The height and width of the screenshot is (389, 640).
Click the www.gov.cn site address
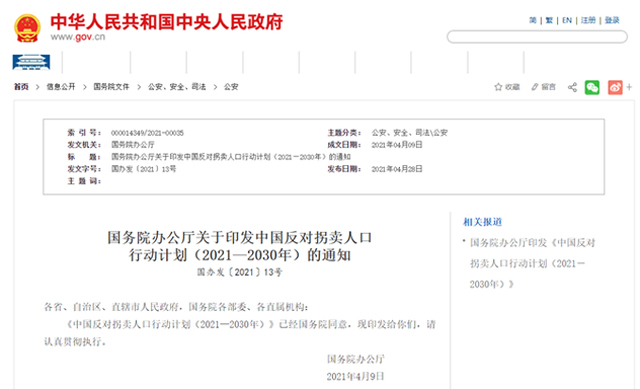(78, 37)
